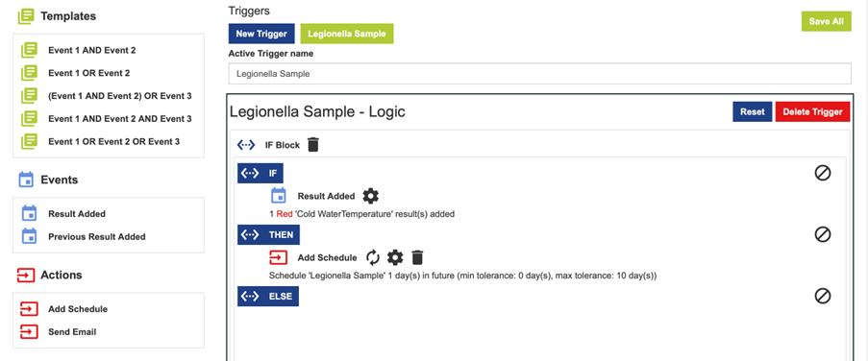Select the ELSE block header label

coord(268,297)
